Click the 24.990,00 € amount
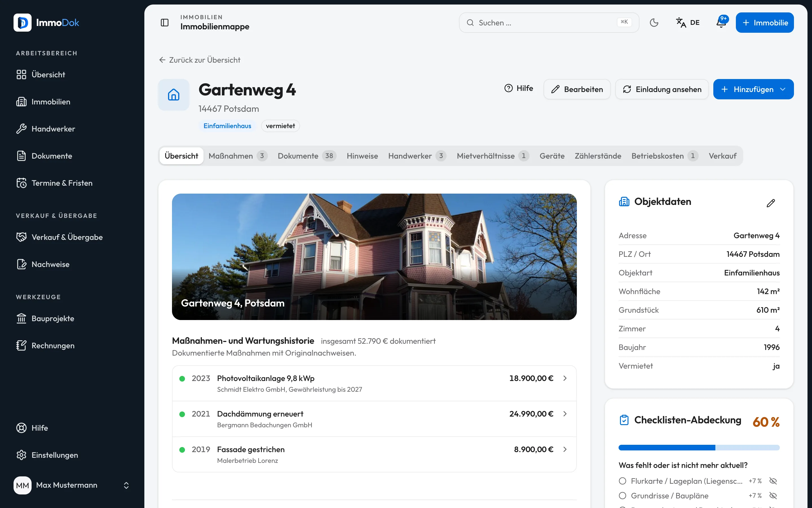This screenshot has height=508, width=812. [x=531, y=414]
